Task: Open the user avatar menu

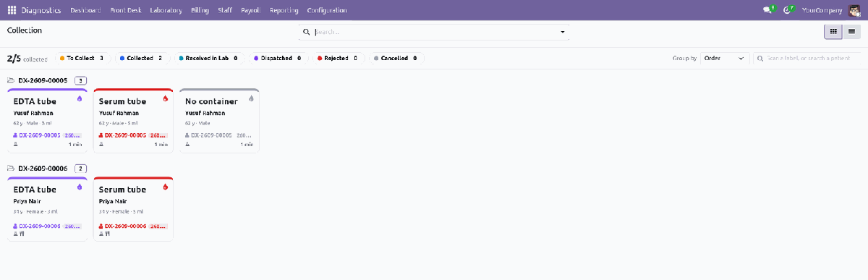Action: click(854, 10)
